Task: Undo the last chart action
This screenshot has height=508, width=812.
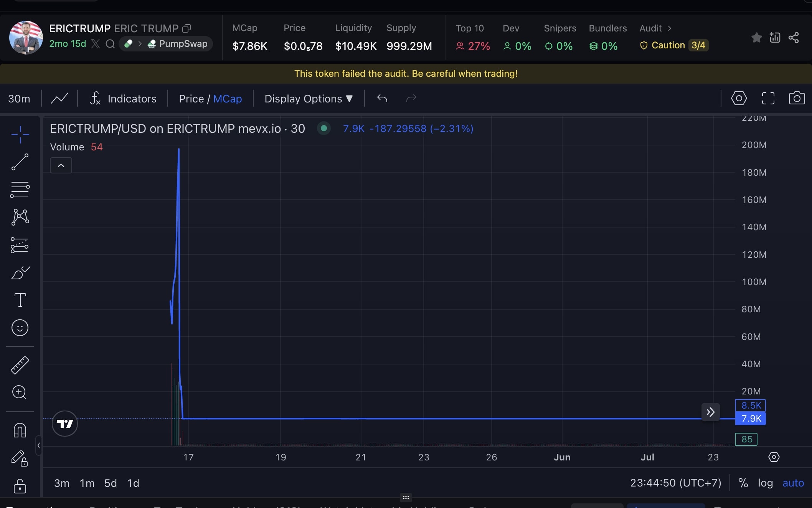Action: tap(382, 98)
